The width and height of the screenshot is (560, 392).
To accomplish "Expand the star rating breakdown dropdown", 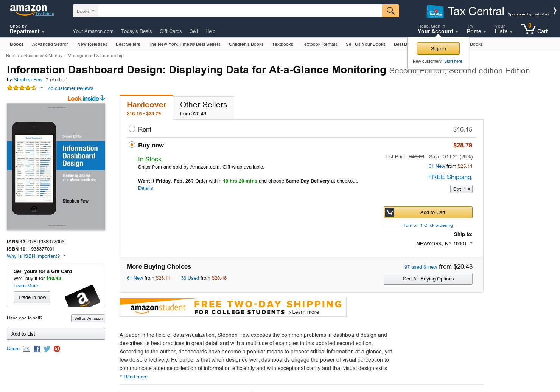I will tap(41, 88).
